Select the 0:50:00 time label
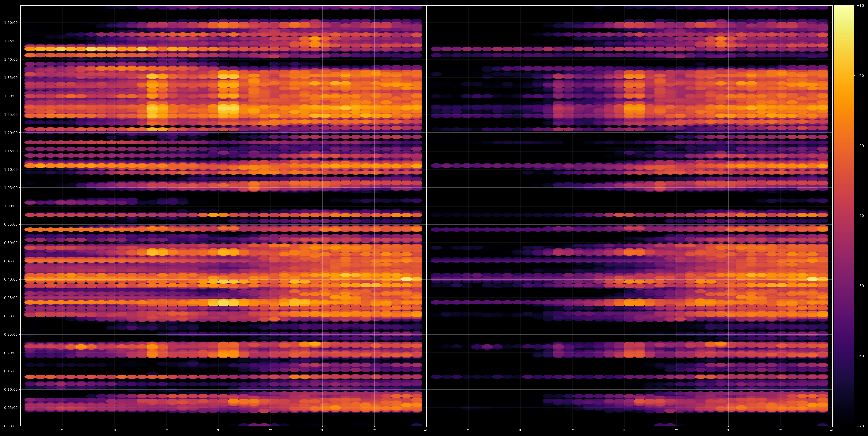The image size is (868, 436). (11, 243)
